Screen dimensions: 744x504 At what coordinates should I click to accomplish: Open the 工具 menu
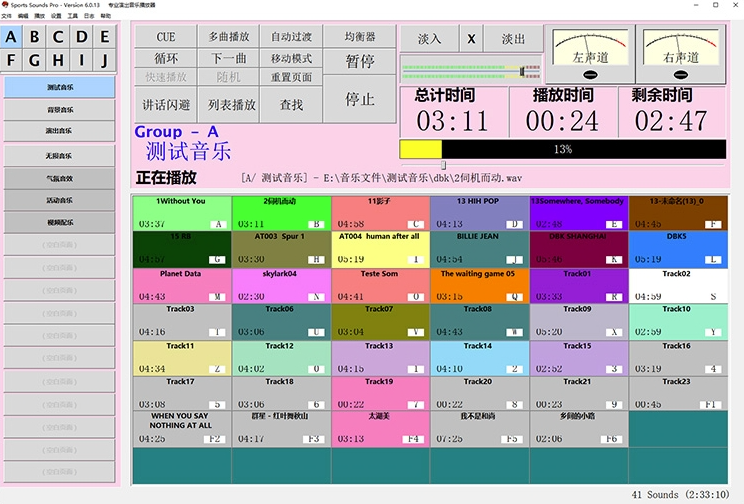point(73,16)
